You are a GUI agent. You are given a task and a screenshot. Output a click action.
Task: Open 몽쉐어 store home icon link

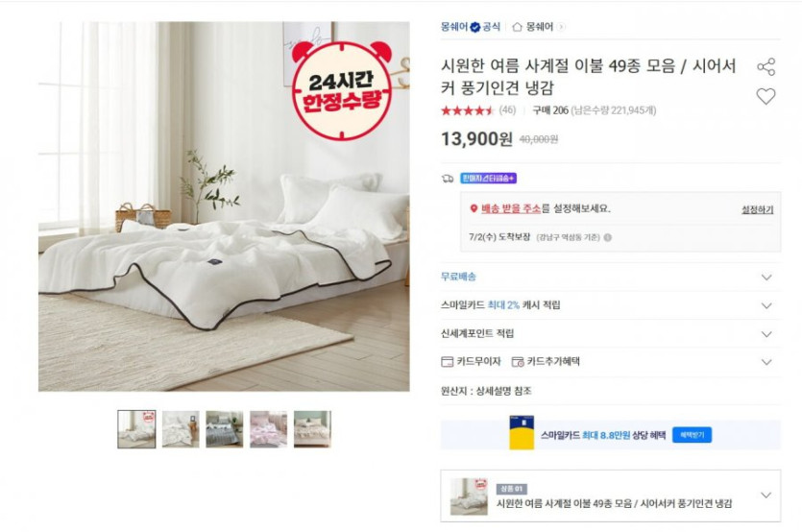click(x=538, y=27)
